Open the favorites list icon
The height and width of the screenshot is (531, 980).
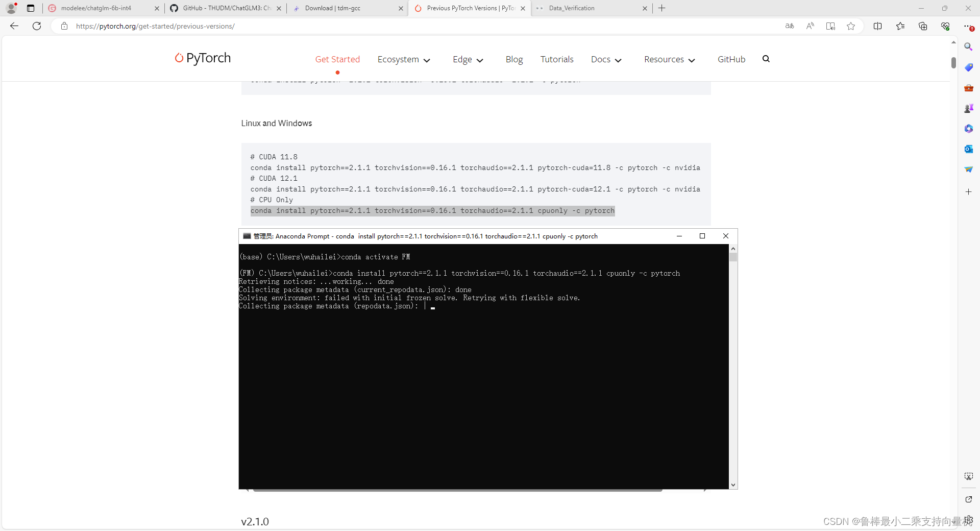[900, 26]
